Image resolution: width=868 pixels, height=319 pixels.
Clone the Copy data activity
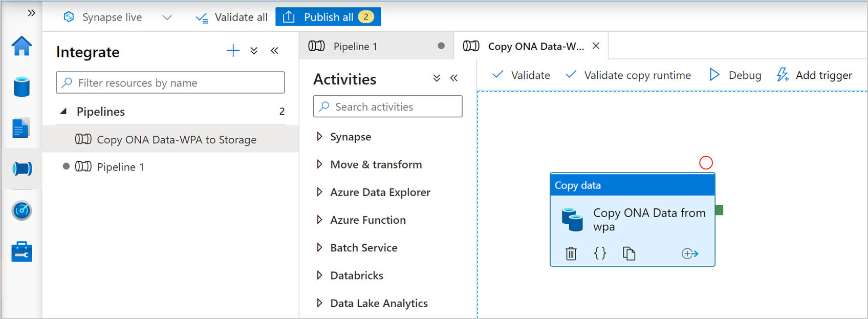[629, 253]
